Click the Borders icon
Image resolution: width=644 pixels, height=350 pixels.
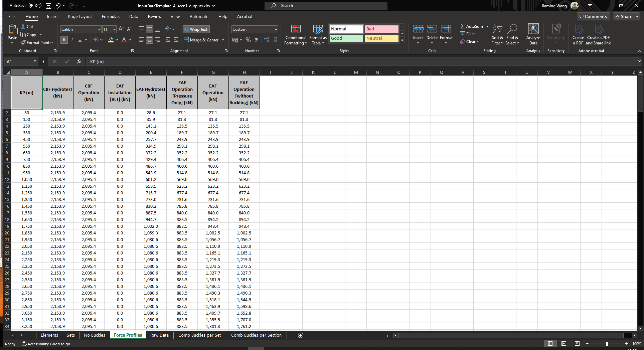pos(95,40)
